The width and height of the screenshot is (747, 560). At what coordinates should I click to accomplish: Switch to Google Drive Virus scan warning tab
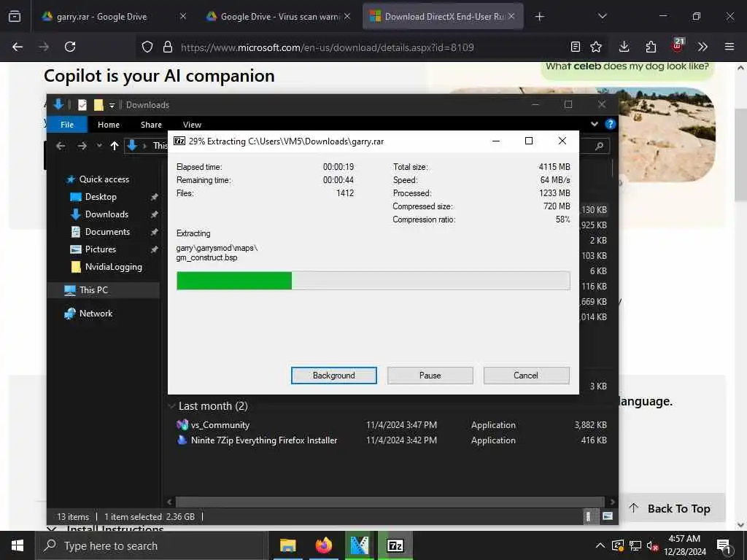(x=279, y=17)
